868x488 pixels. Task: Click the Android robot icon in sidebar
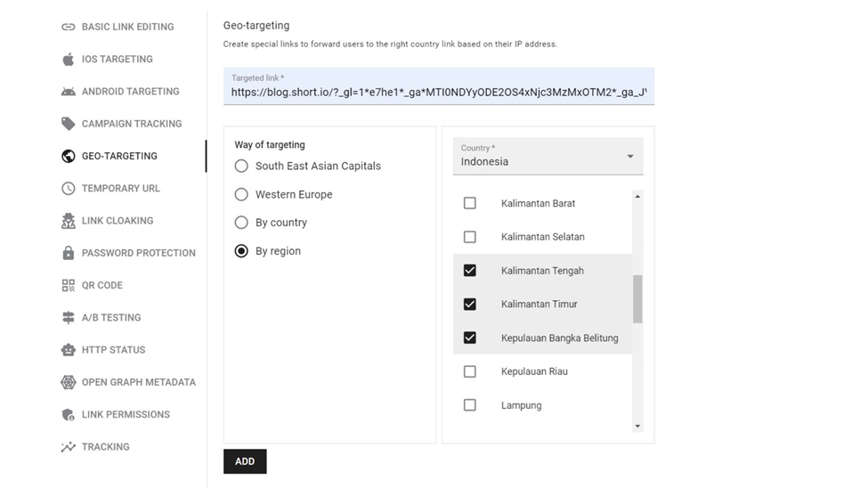(x=69, y=92)
